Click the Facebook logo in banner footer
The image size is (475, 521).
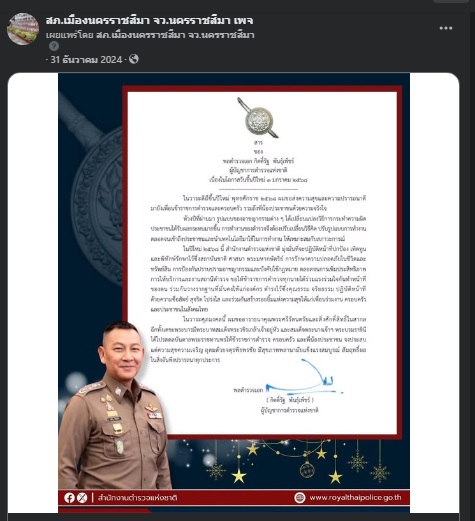(x=69, y=498)
